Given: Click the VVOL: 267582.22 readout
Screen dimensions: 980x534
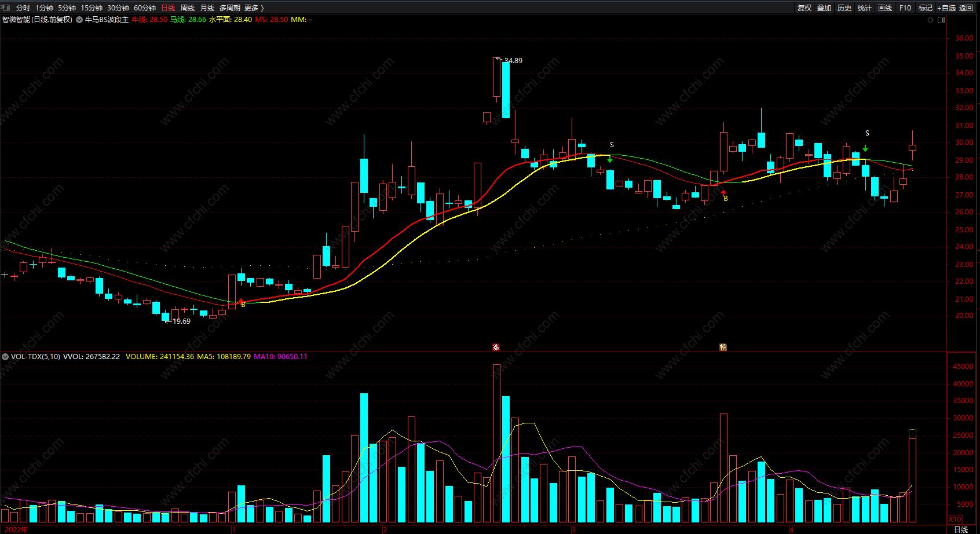Looking at the screenshot, I should coord(92,357).
